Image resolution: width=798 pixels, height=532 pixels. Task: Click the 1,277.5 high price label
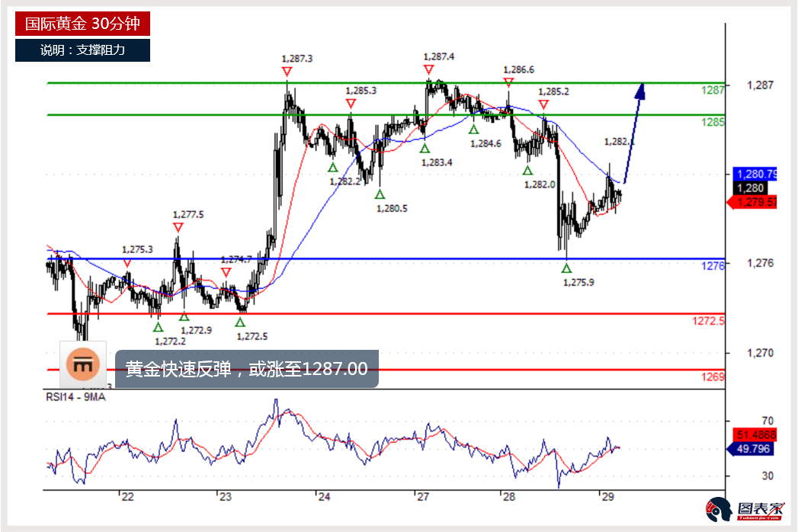tap(188, 215)
